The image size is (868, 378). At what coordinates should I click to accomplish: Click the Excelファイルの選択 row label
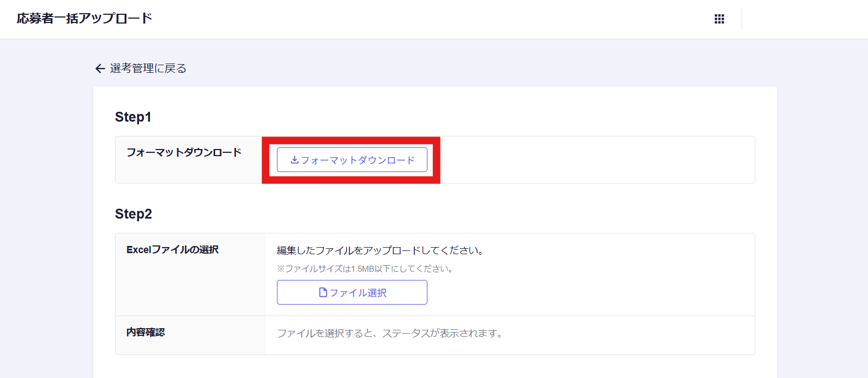coord(172,249)
